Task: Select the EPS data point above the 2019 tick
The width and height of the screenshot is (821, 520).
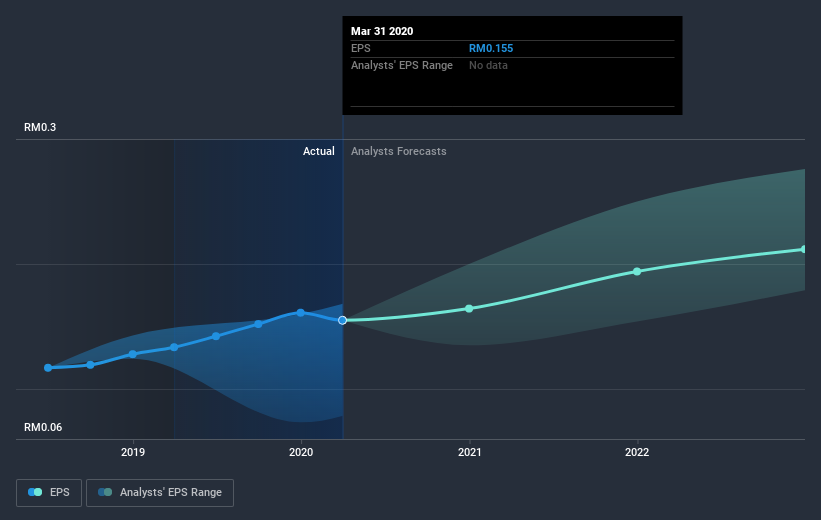Action: coord(132,354)
